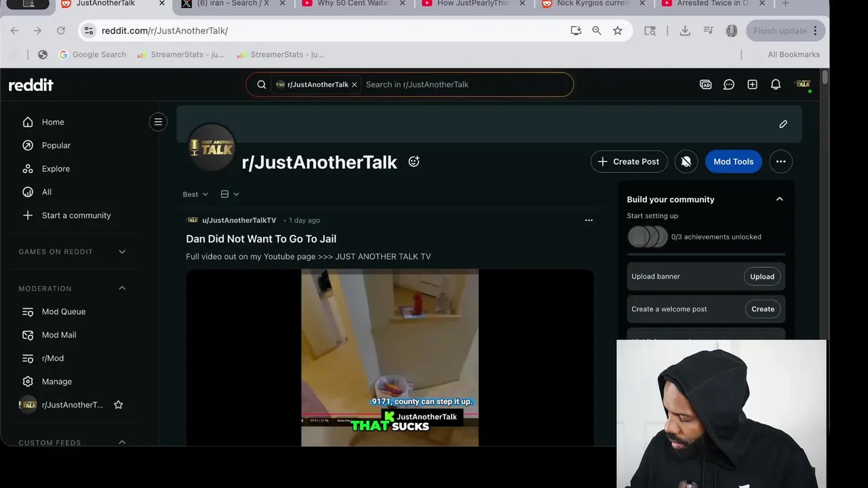Click the zoom magnifier icon in address bar
This screenshot has width=868, height=488.
597,30
